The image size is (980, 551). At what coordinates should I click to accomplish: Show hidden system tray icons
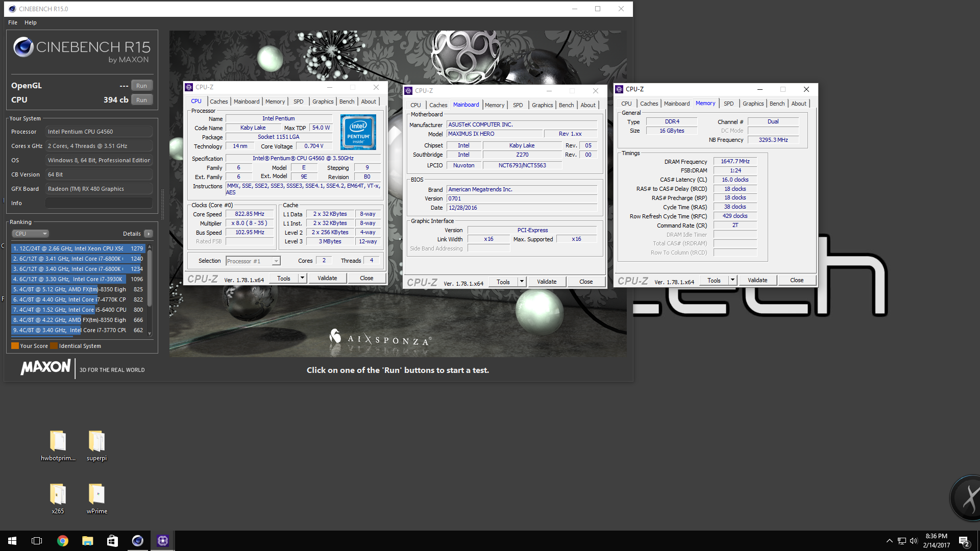[889, 541]
